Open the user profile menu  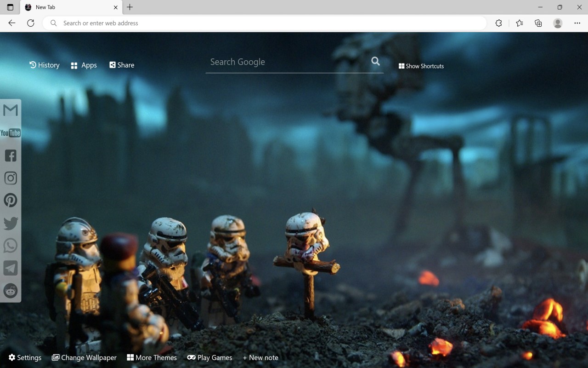click(x=558, y=23)
